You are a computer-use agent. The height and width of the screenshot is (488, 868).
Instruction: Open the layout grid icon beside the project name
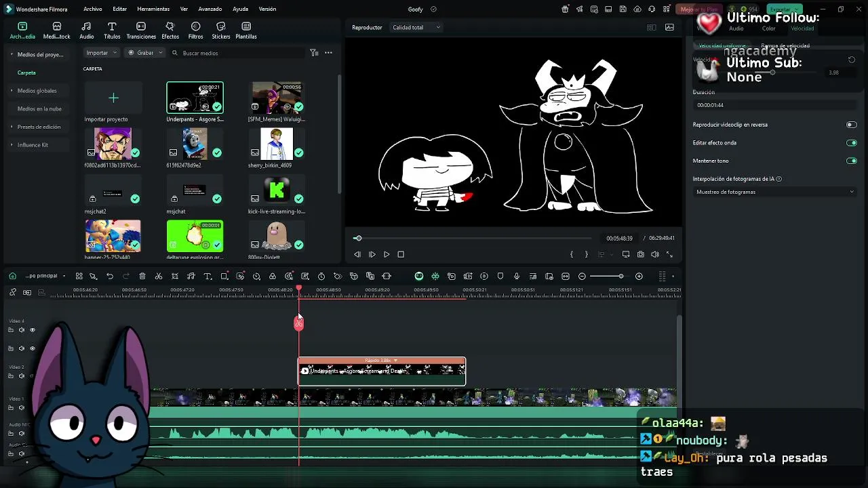79,277
